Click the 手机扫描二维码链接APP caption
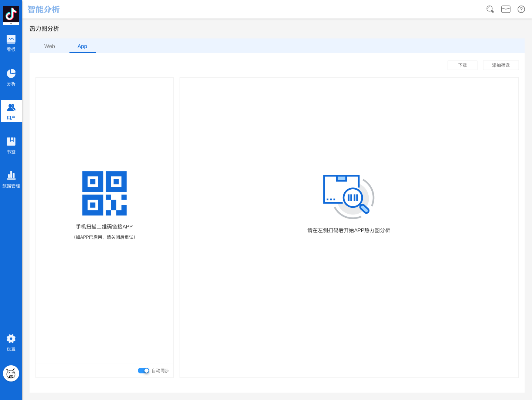The height and width of the screenshot is (400, 532). (x=104, y=227)
